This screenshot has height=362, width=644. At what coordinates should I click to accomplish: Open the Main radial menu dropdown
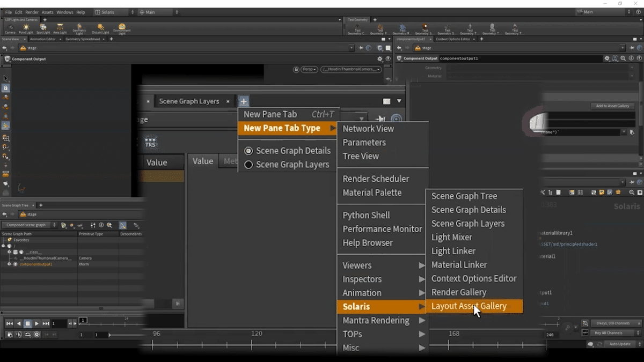[x=159, y=12]
